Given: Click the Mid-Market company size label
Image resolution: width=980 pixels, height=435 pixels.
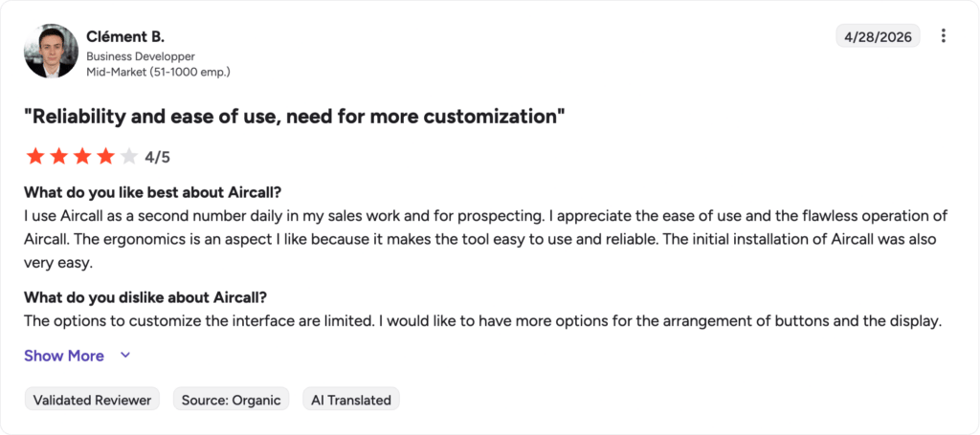Looking at the screenshot, I should pos(158,72).
